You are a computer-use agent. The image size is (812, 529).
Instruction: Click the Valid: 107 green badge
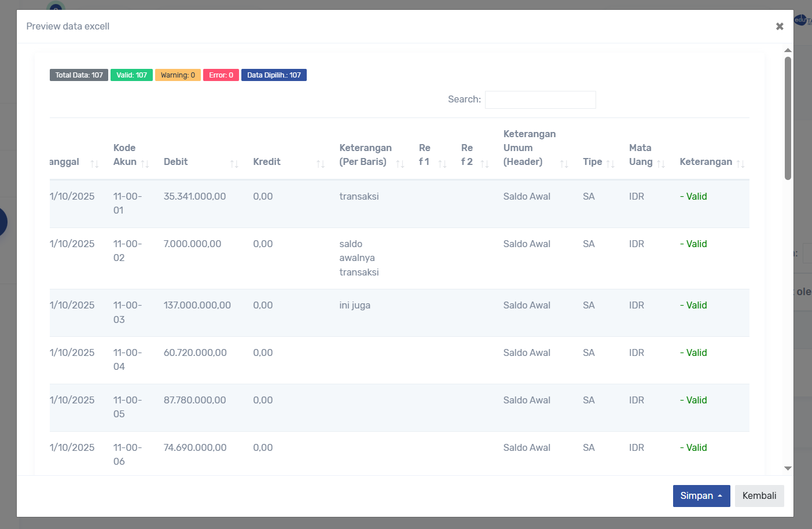[x=131, y=75]
